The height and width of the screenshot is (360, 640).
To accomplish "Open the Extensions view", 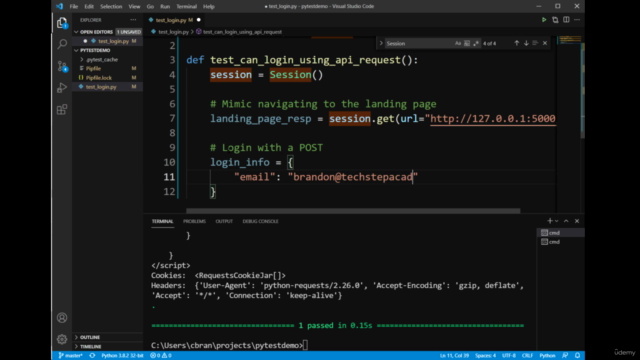I will [62, 109].
